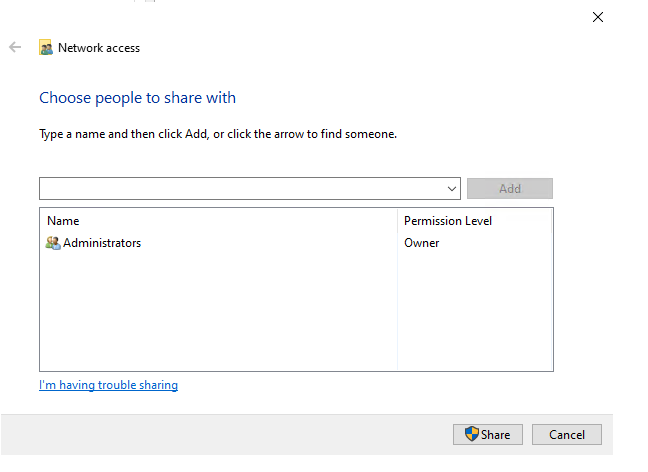Cancel the sharing dialog
This screenshot has width=648, height=472.
click(x=567, y=434)
